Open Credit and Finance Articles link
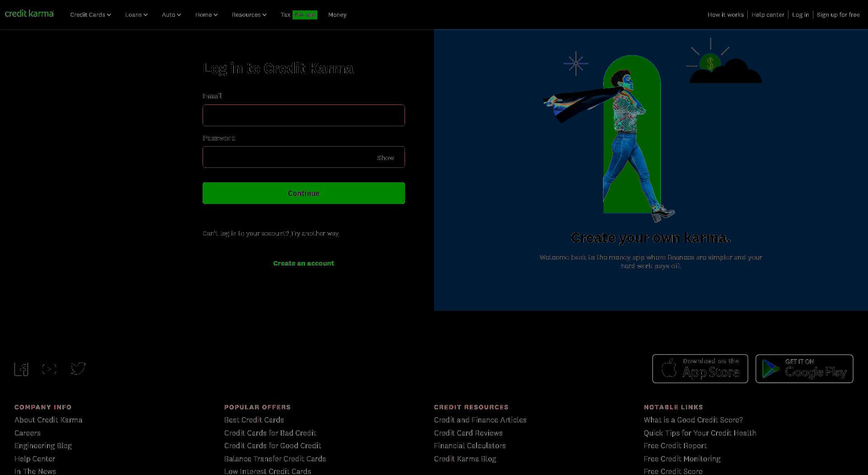 480,420
